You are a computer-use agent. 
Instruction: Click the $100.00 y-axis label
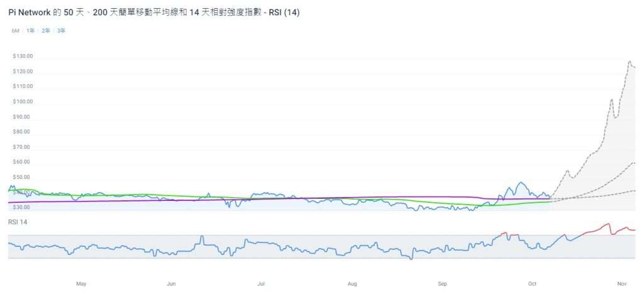click(23, 102)
